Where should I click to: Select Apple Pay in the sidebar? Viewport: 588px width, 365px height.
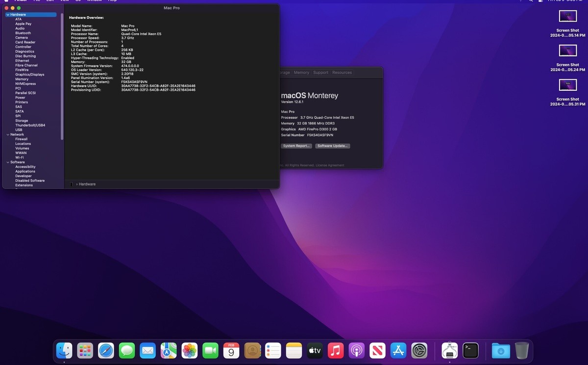[x=23, y=24]
